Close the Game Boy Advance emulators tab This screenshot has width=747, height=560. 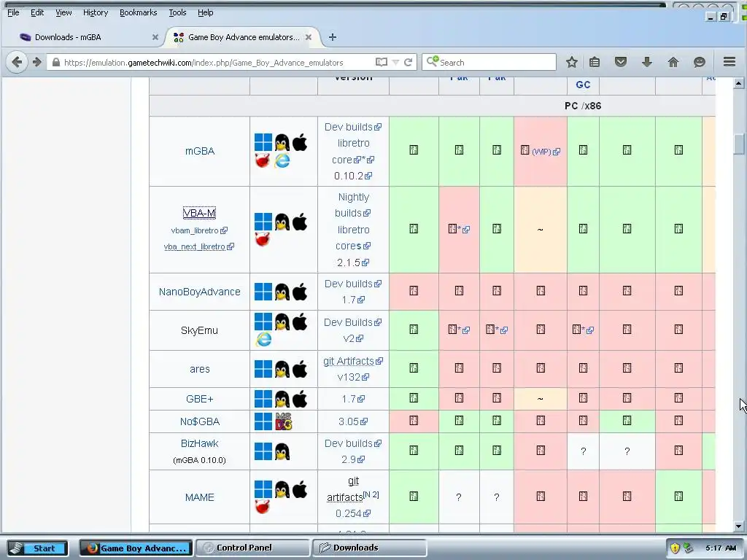pyautogui.click(x=309, y=37)
